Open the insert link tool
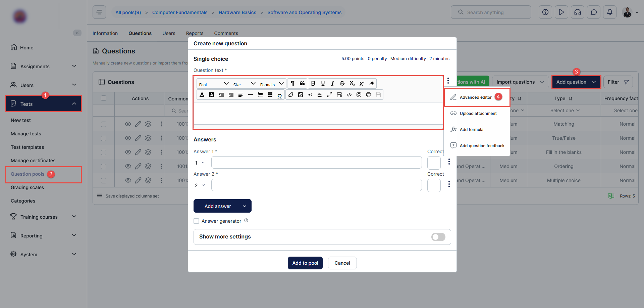 coord(291,95)
